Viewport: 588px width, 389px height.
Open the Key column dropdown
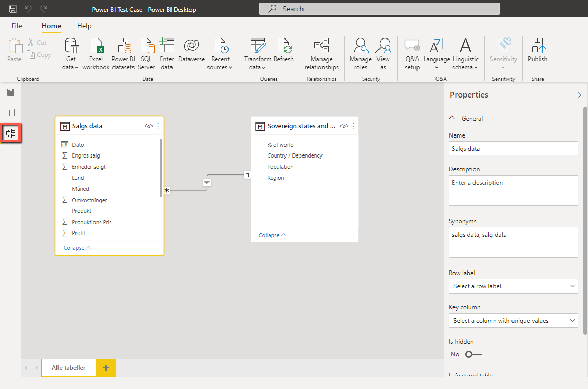(513, 320)
